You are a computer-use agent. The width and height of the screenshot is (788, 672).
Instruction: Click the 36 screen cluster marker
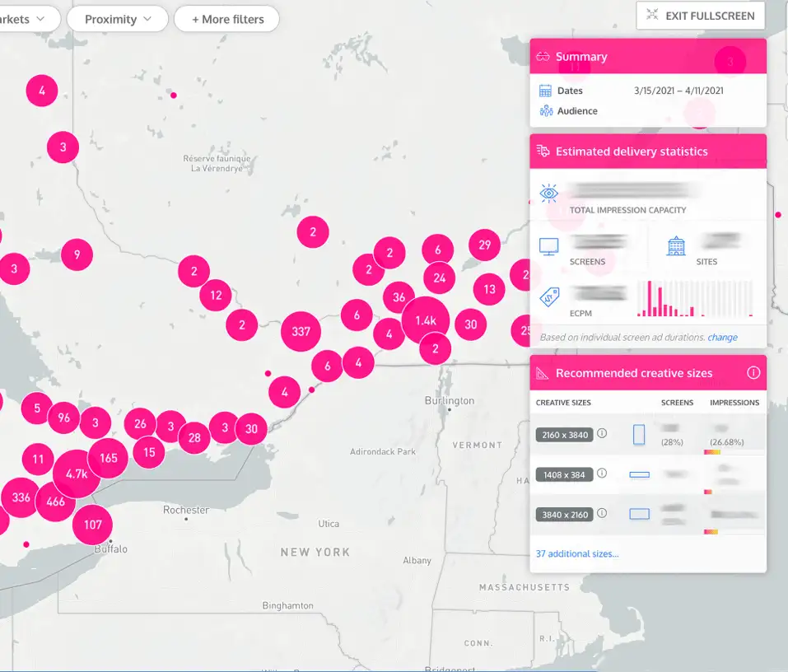click(399, 297)
